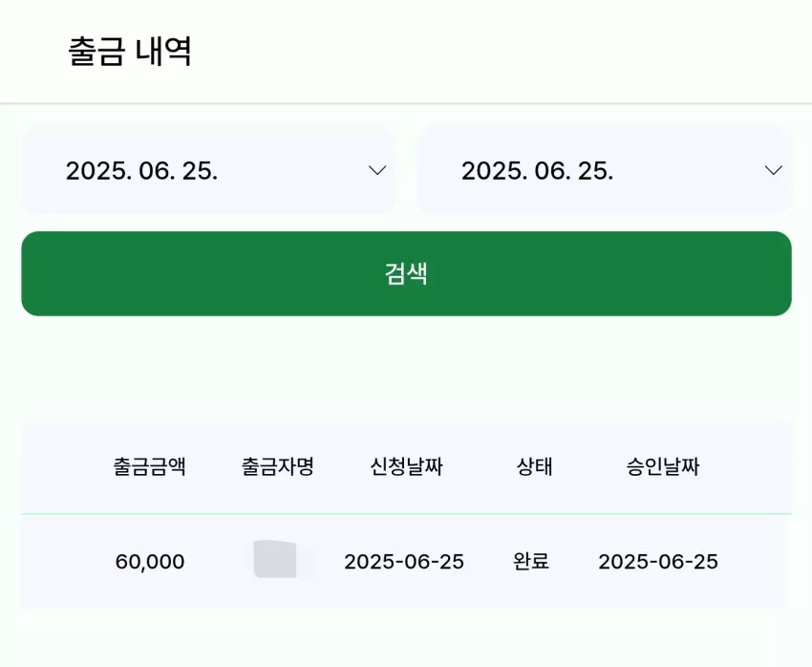Screen dimensions: 812x667
Task: Click the green 검색 search button
Action: point(407,273)
